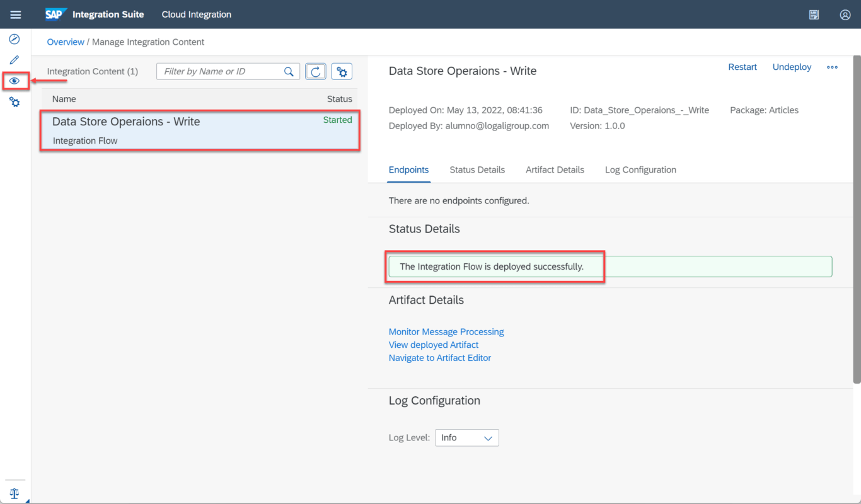
Task: Select the Data Store Operaions - Write row
Action: [200, 130]
